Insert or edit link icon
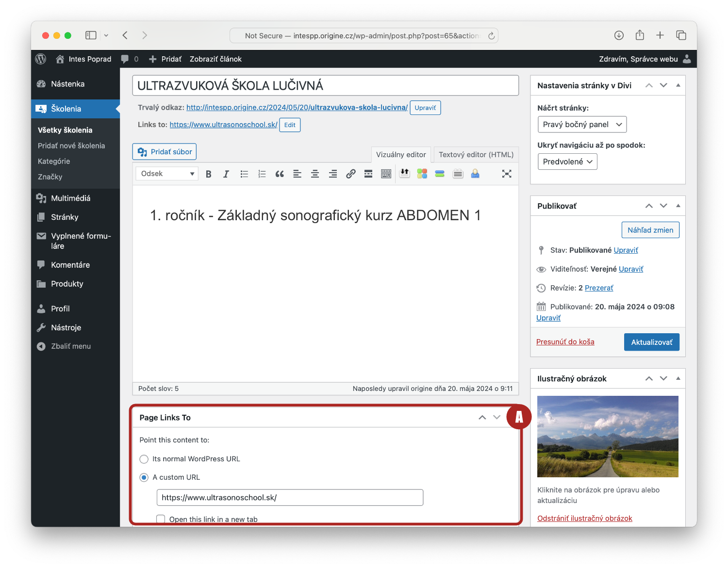 [351, 174]
